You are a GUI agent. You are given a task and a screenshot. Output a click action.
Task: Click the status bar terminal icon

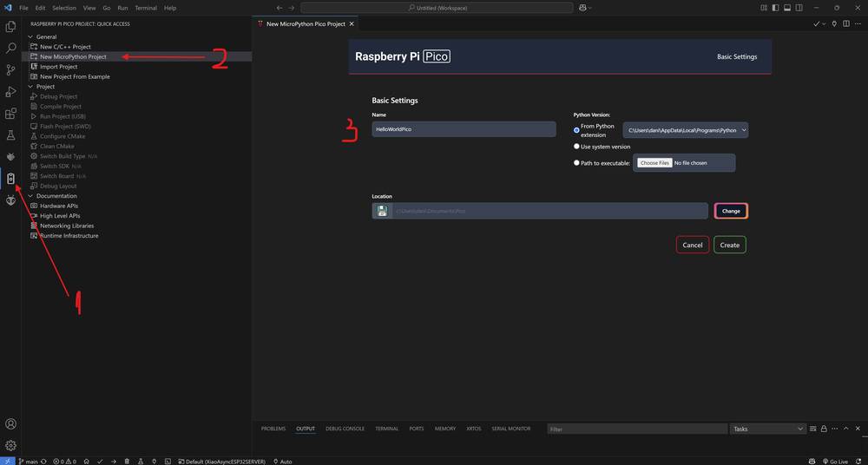pos(168,462)
